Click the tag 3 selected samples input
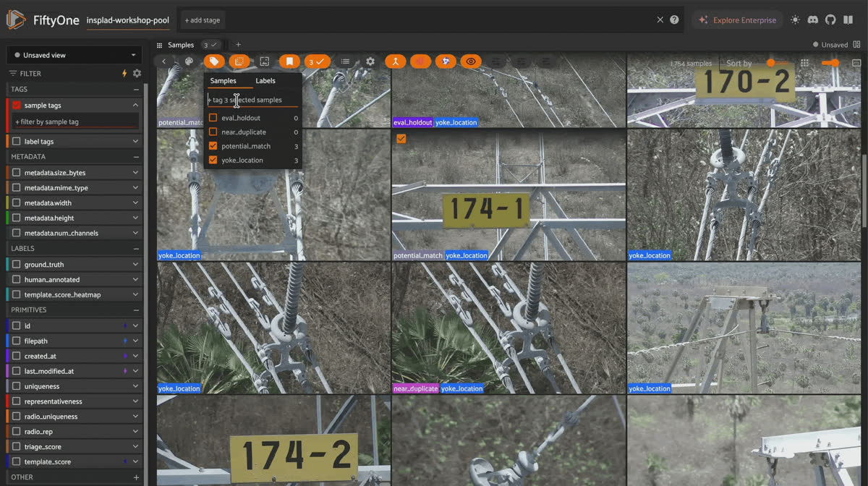868x486 pixels. 252,100
